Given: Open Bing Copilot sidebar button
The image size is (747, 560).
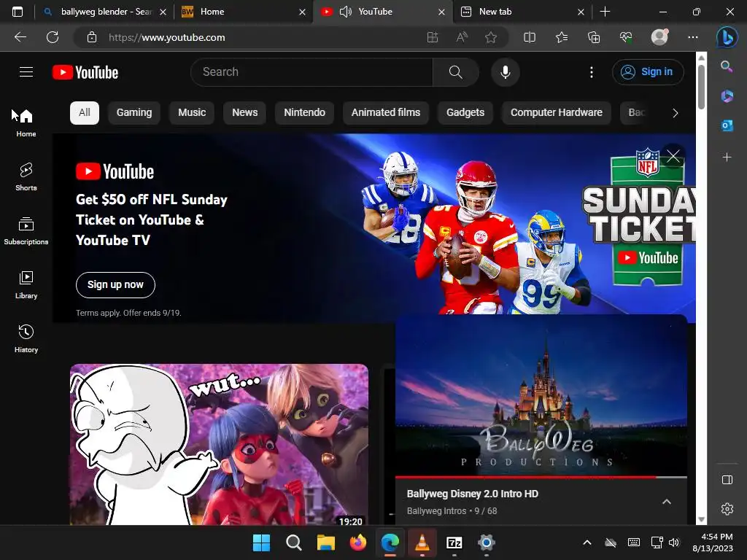Looking at the screenshot, I should pyautogui.click(x=727, y=37).
